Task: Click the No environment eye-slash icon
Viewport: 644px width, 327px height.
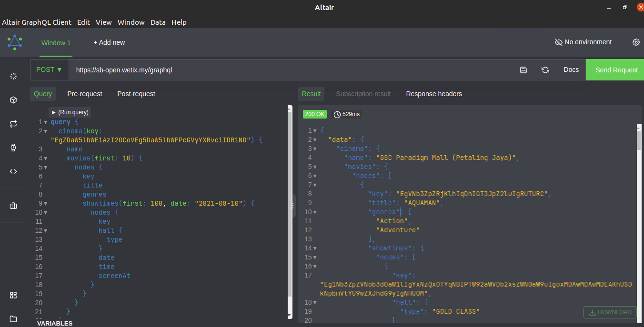Action: 559,42
